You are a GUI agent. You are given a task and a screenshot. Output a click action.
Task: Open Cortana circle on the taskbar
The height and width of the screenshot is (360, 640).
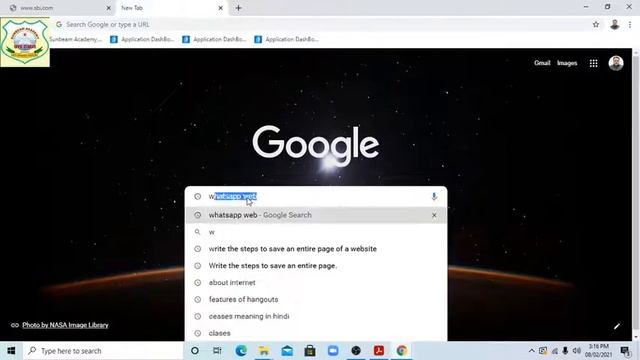coord(195,351)
